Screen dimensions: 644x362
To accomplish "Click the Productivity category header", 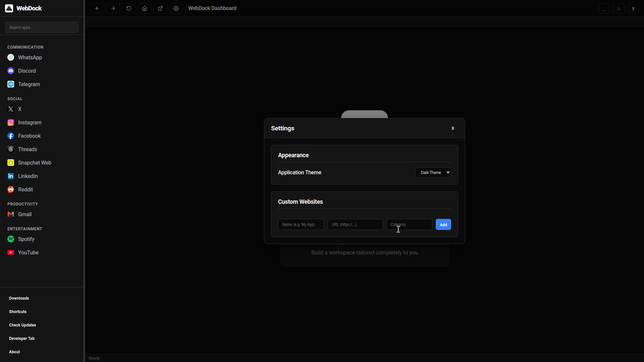I will (x=23, y=204).
